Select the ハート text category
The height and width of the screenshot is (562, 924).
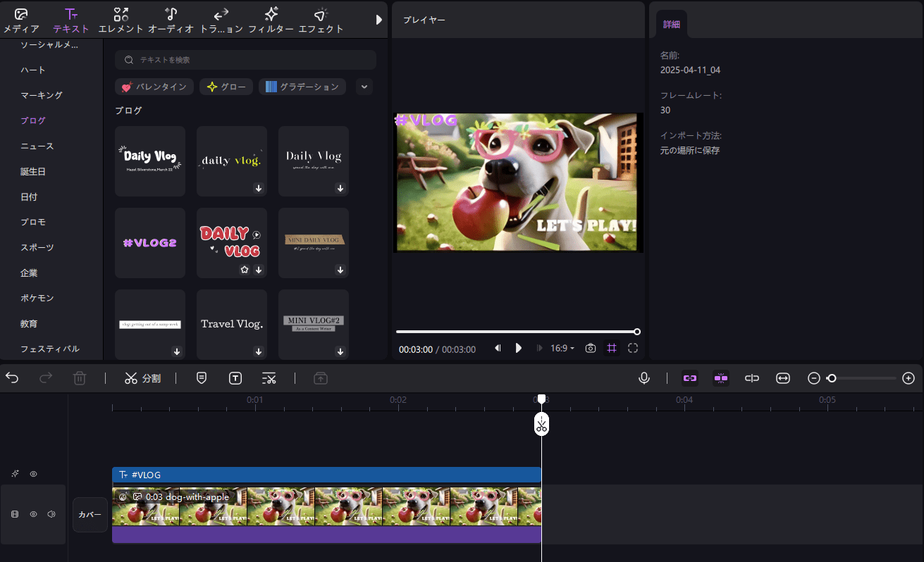click(33, 70)
